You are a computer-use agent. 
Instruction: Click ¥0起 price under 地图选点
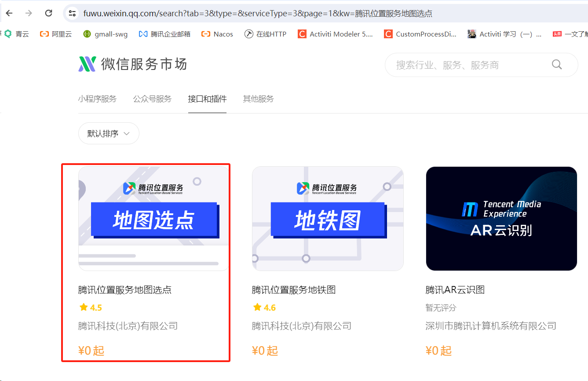pyautogui.click(x=91, y=351)
